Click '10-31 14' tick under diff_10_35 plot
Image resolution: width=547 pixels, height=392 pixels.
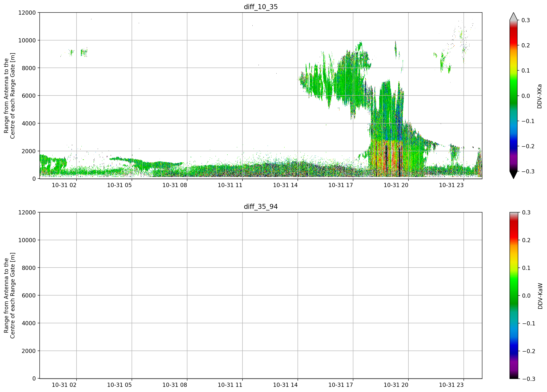285,185
